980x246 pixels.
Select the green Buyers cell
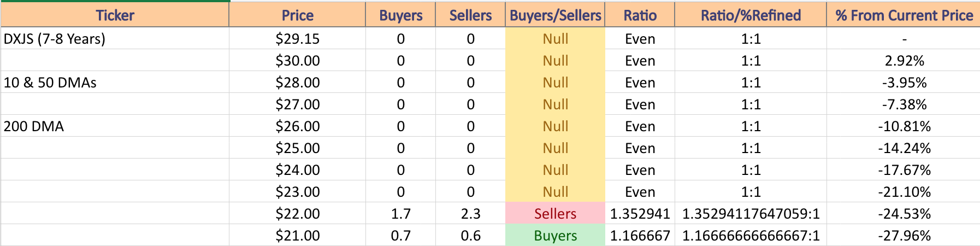(x=555, y=235)
